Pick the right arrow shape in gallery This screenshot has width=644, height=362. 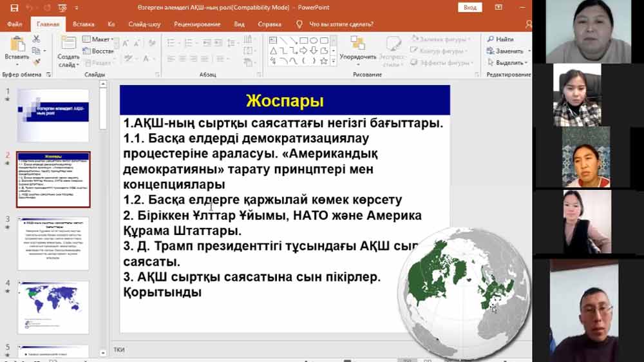303,51
